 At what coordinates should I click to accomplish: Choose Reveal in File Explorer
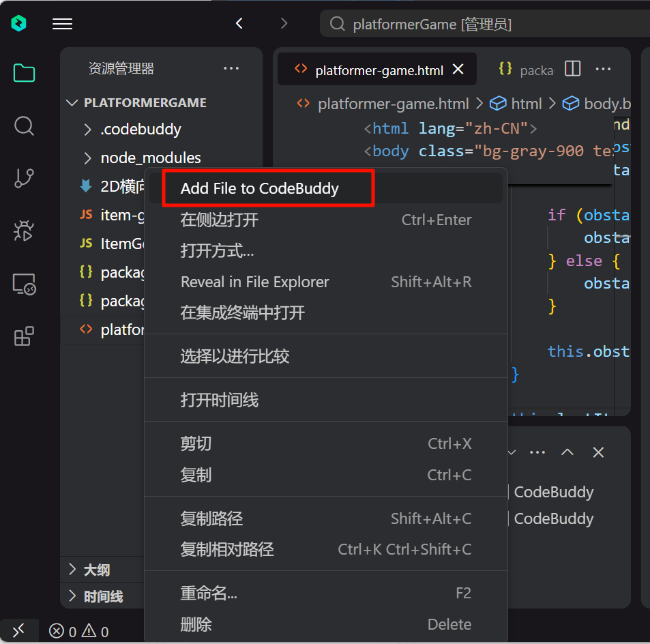point(254,282)
